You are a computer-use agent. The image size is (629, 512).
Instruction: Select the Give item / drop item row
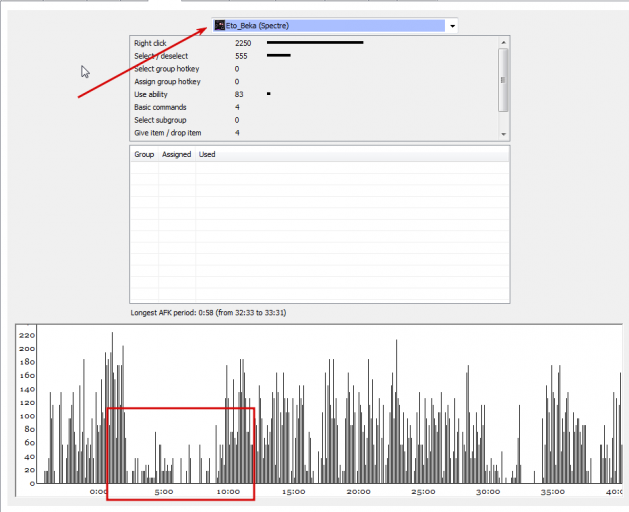coord(314,133)
